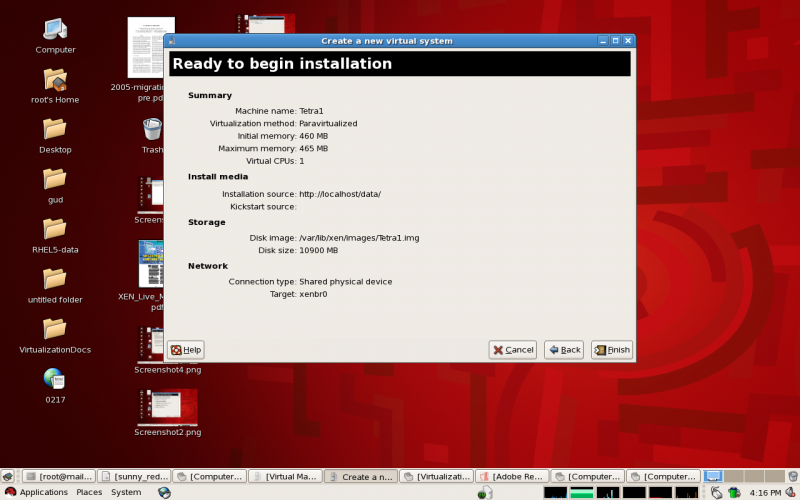This screenshot has height=500, width=800.
Task: Switch to the [Adobe Re...] taskbar window
Action: click(x=512, y=477)
